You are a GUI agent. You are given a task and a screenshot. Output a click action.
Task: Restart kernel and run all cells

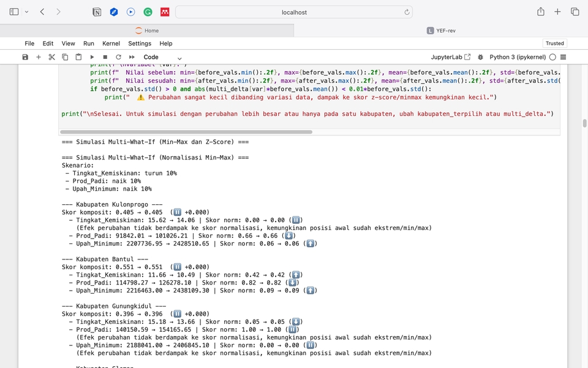pos(132,57)
